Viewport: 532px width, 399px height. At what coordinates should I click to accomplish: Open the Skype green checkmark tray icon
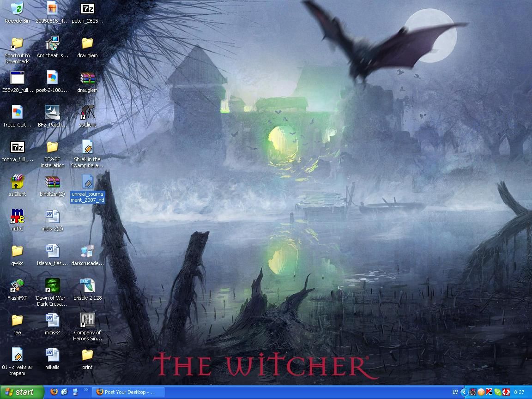tap(497, 392)
